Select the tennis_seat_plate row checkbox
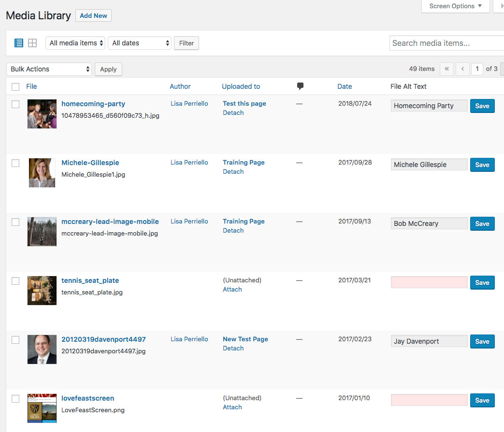Viewport: 504px width, 432px height. (x=15, y=281)
